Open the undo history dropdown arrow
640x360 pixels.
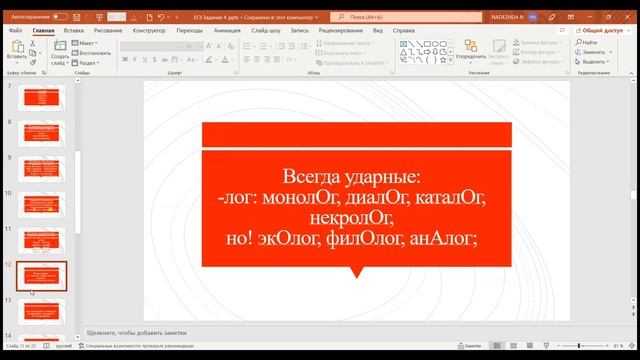[168, 17]
